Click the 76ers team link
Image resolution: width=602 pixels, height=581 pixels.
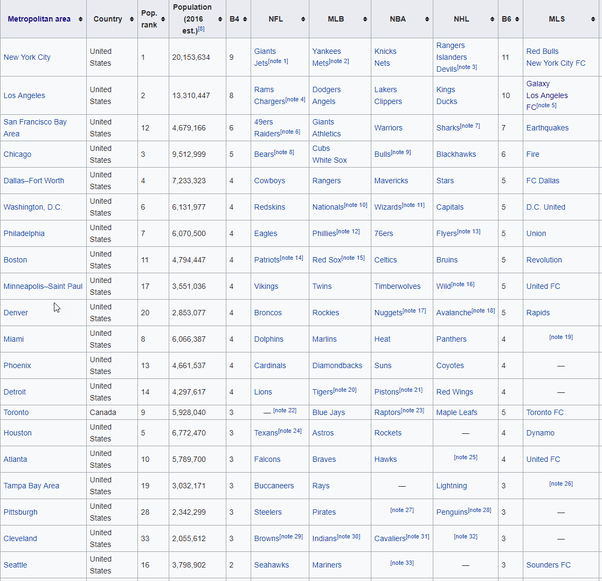[x=384, y=233]
